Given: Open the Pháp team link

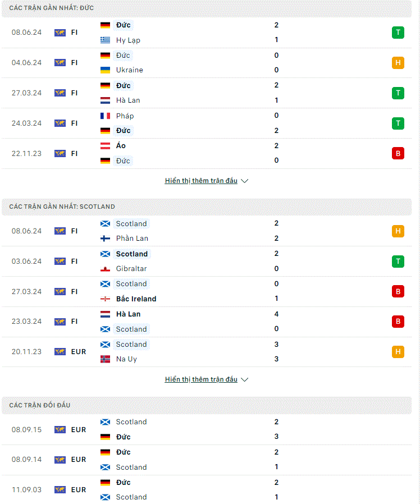Looking at the screenshot, I should pyautogui.click(x=125, y=116).
